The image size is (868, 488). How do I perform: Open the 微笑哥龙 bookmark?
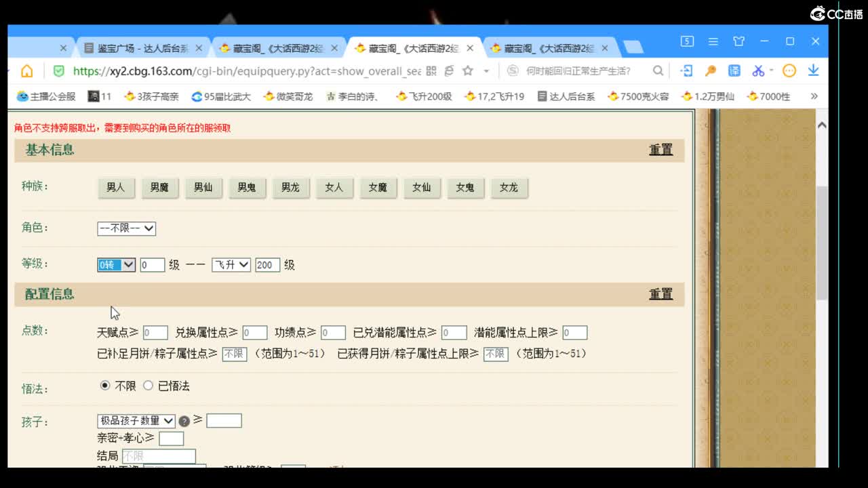288,96
